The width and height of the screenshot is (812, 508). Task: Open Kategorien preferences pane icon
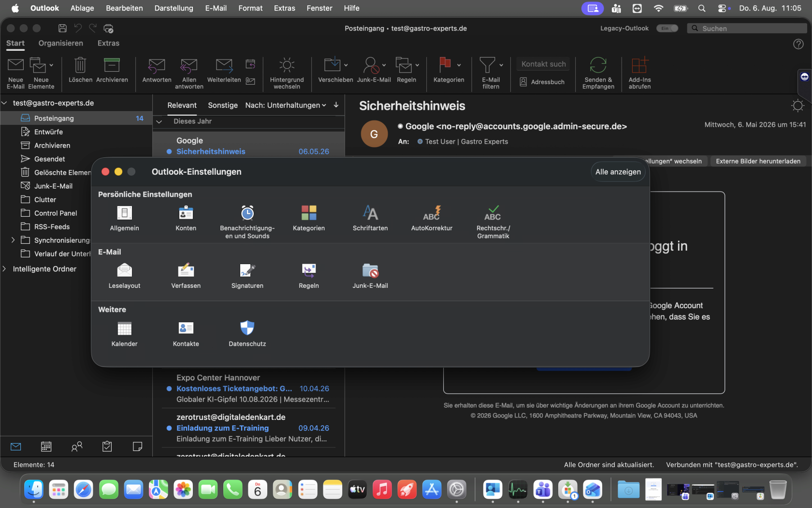pyautogui.click(x=309, y=218)
